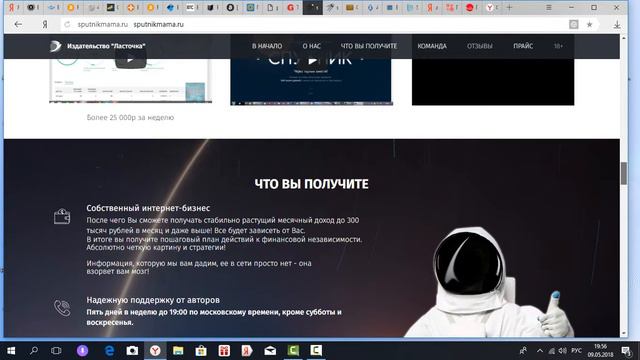Open the 'ОТЗЫВЫ' nav item
Image resolution: width=640 pixels, height=360 pixels.
pos(480,46)
